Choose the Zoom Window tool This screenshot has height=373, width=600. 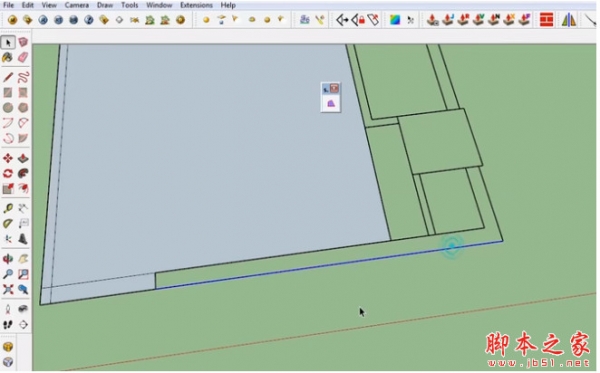tap(23, 274)
